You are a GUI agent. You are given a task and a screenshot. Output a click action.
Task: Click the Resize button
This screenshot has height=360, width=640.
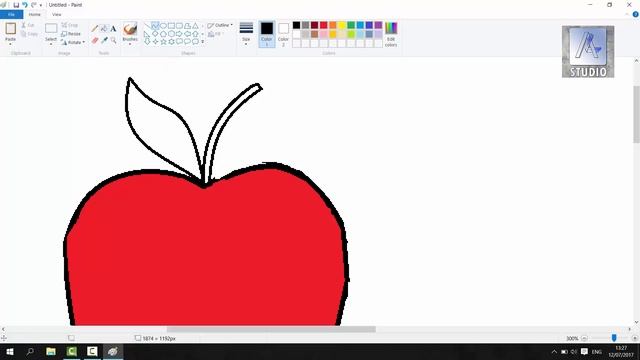(71, 34)
